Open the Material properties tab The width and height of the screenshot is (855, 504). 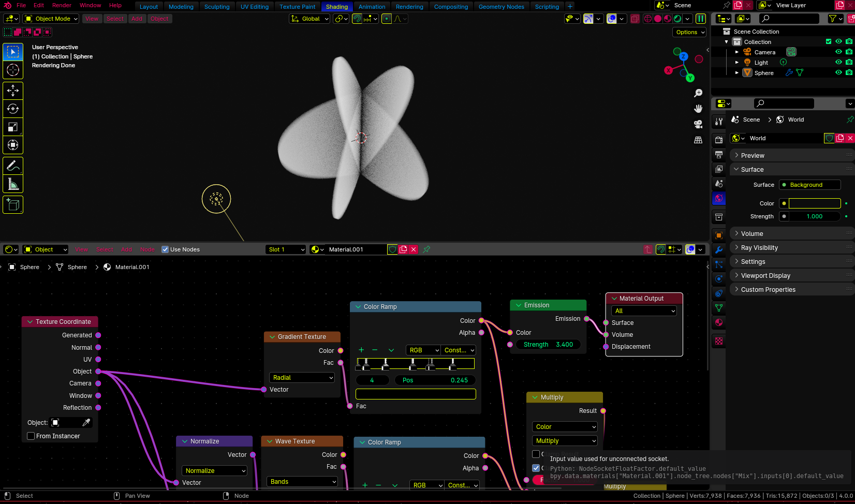click(x=719, y=322)
